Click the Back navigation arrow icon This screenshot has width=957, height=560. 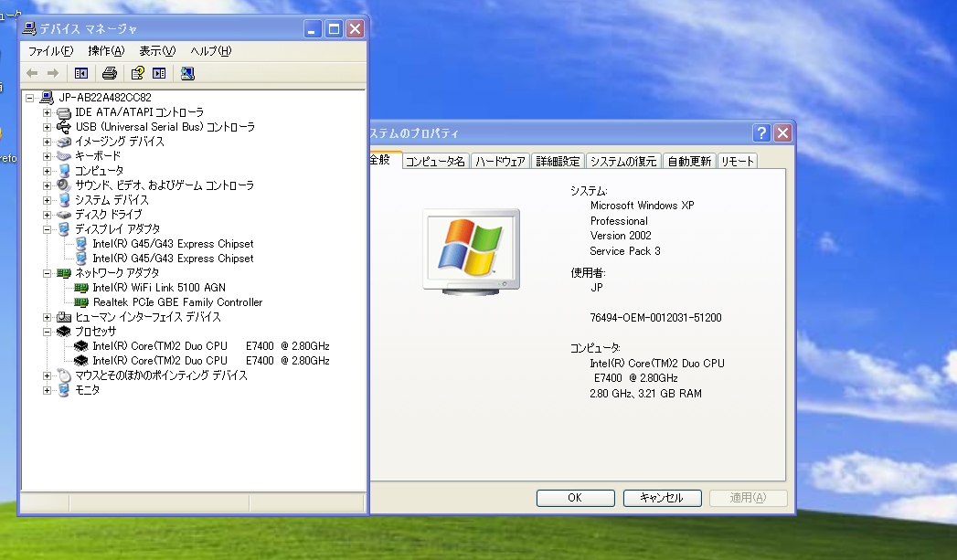point(31,72)
